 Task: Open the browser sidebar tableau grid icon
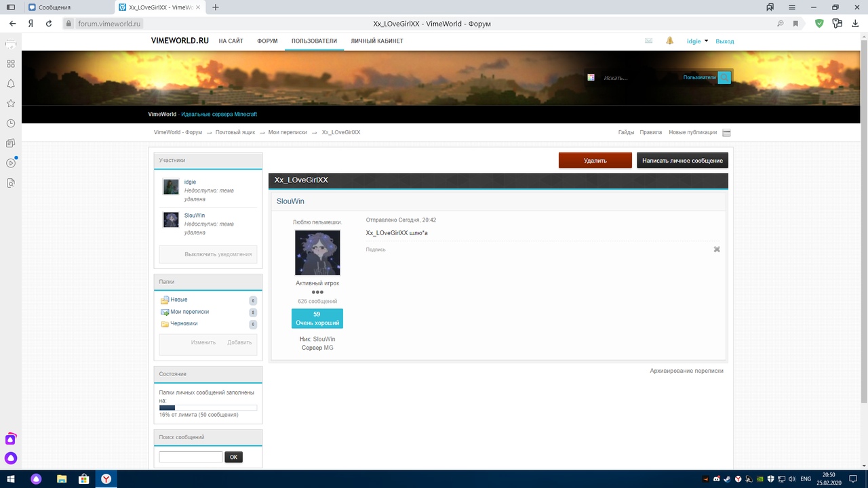[11, 64]
